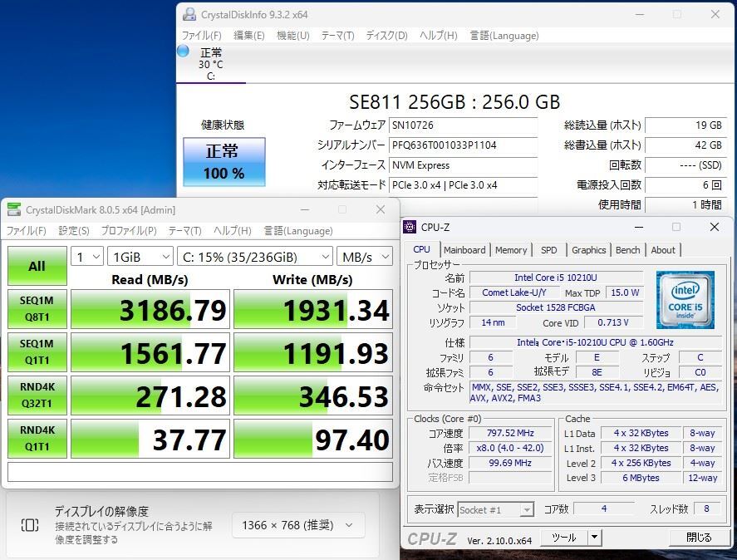Click the 閉じる button in CPU-Z
Screen dimensions: 737x560
[x=699, y=537]
